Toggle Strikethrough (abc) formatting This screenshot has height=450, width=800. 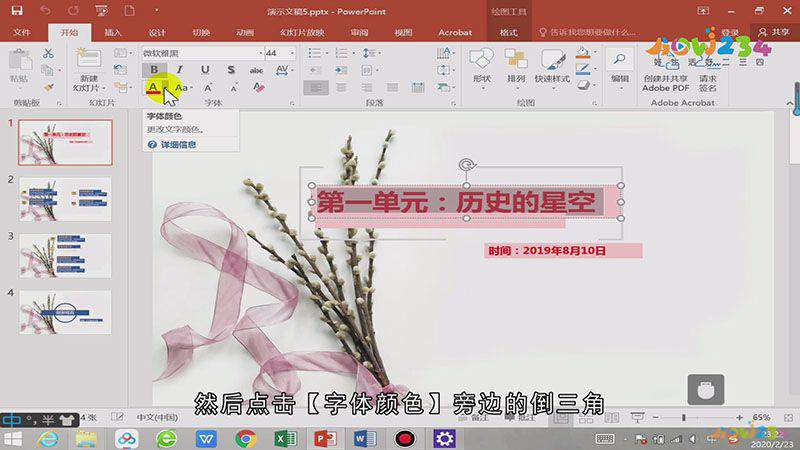click(256, 70)
